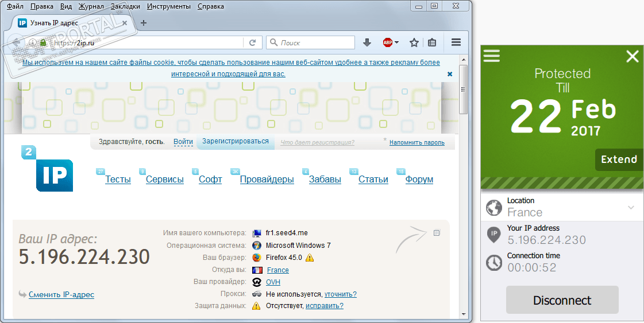Click the 'исправить?' data protection link
Screen dimensions: 644x323
(x=325, y=306)
